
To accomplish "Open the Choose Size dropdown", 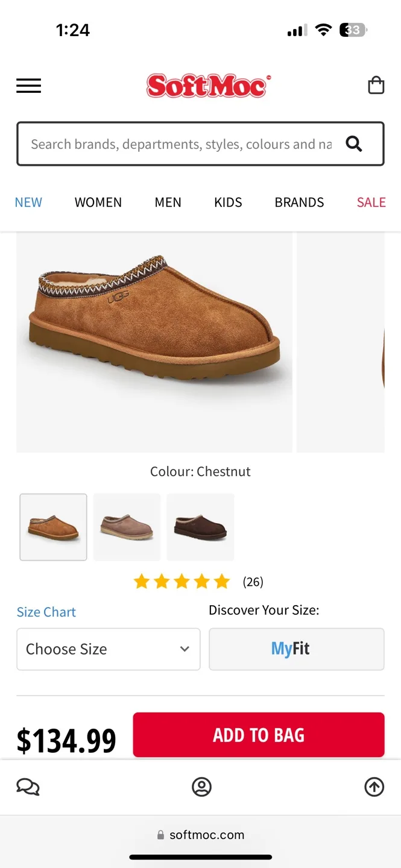I will [x=109, y=649].
